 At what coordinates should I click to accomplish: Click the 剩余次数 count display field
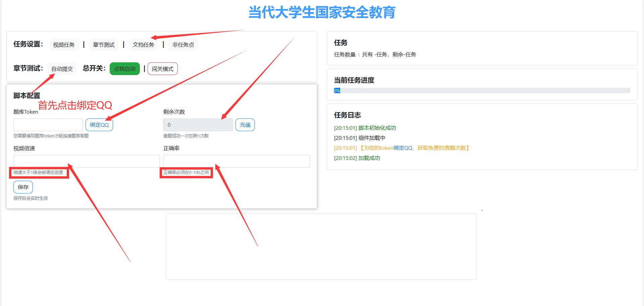[x=198, y=124]
